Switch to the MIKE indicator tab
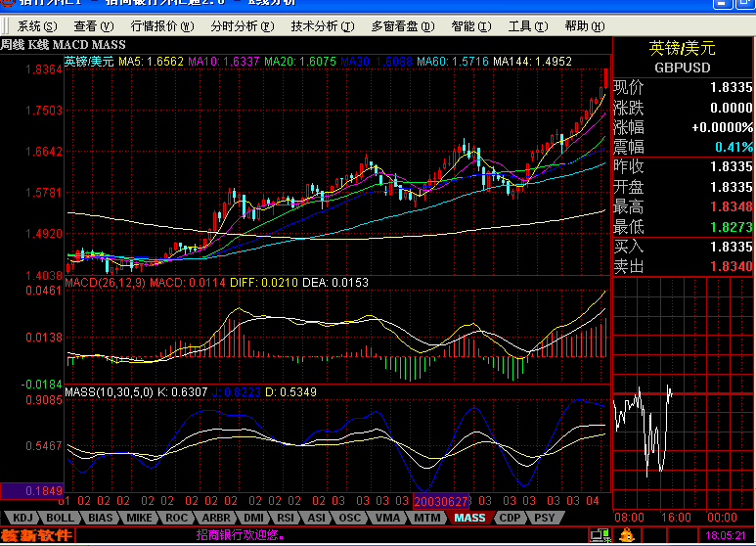 [139, 518]
